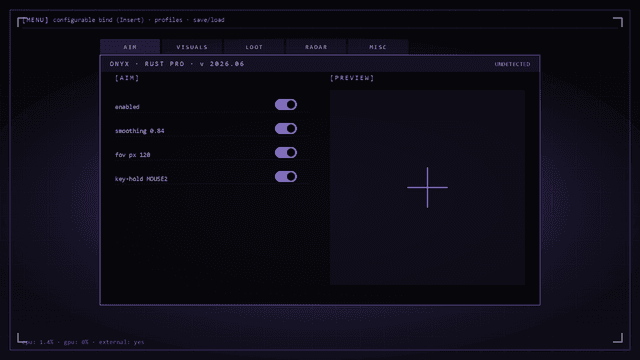The width and height of the screenshot is (640, 360).
Task: Click the 'enabled' option label
Action: click(127, 107)
